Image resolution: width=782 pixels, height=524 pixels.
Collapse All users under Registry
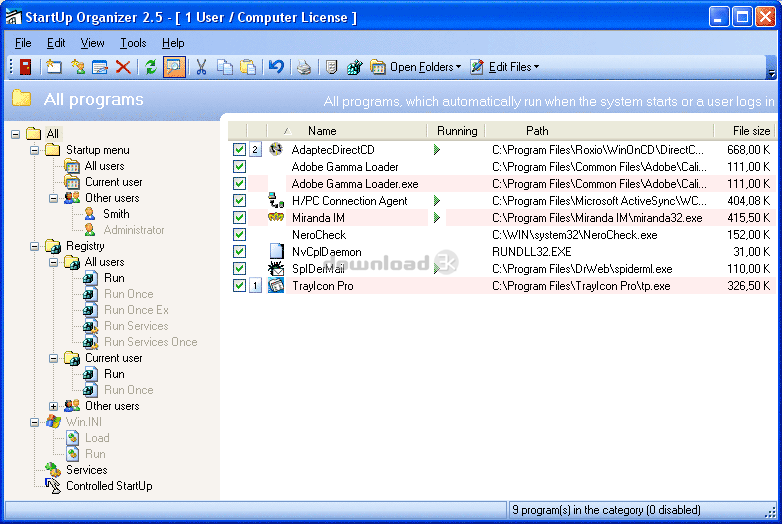(x=53, y=262)
